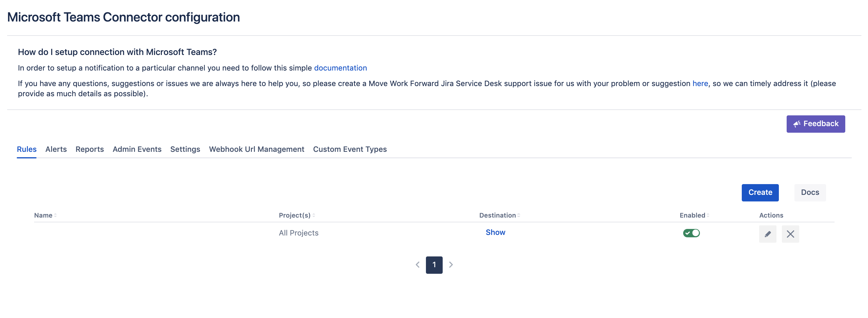This screenshot has height=318, width=868.
Task: Click the Feedback megaphone button
Action: tap(815, 124)
